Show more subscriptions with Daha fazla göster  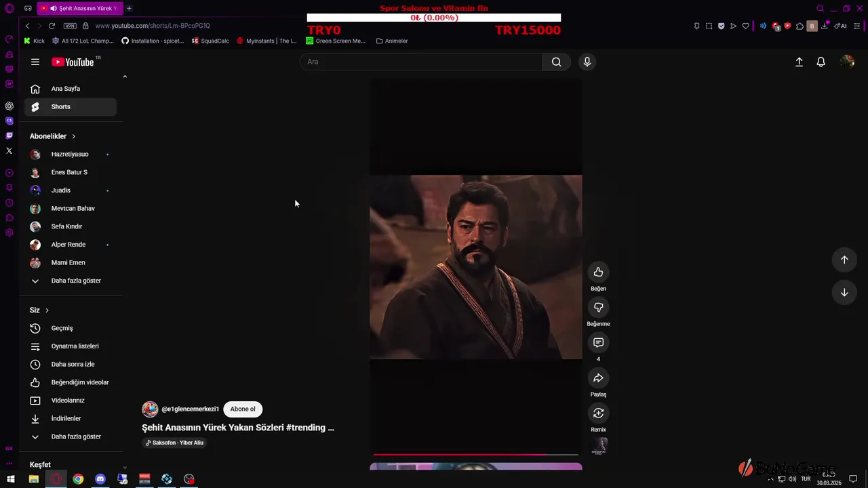[x=71, y=281]
